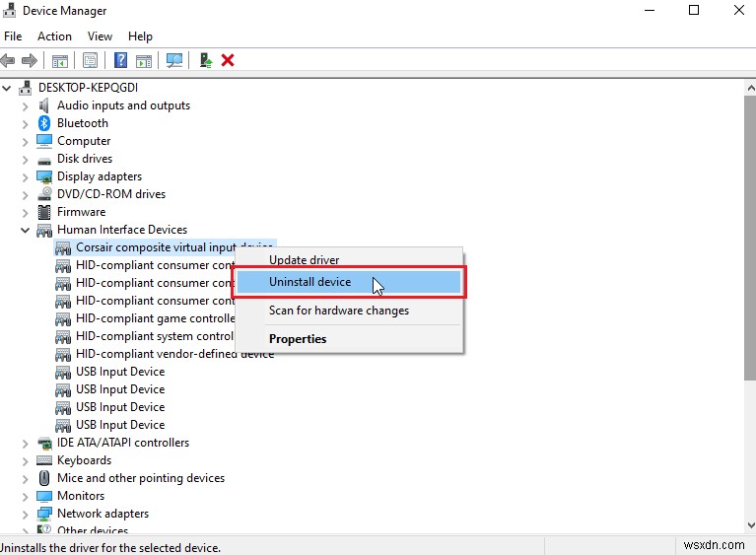Choose Scan for hardware changes in context menu
Viewport: 756px width, 555px height.
349,311
